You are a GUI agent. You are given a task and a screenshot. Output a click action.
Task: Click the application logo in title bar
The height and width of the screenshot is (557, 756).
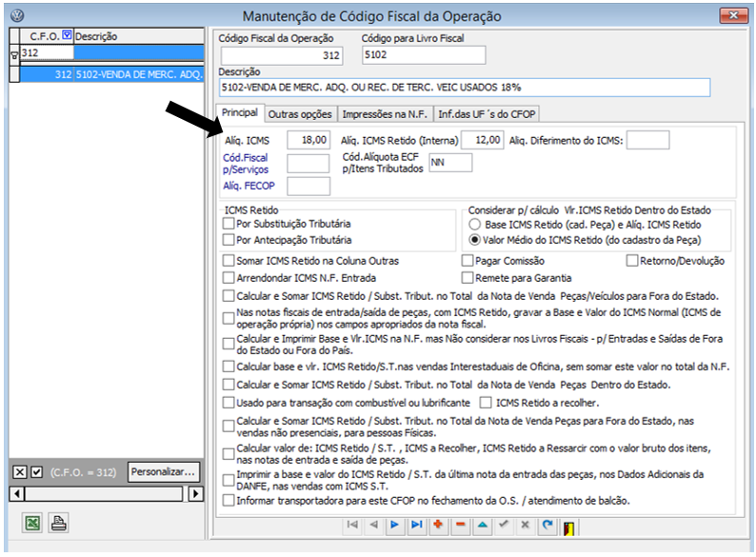[x=18, y=15]
